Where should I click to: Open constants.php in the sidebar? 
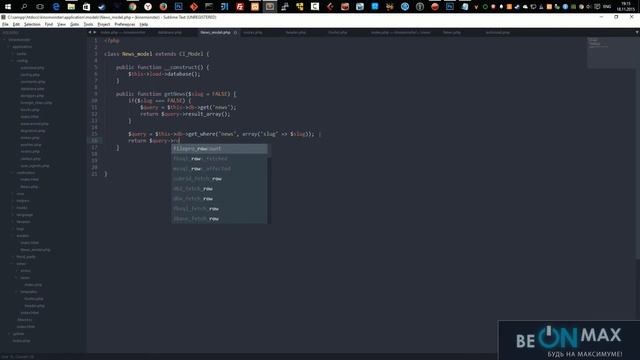(33, 82)
